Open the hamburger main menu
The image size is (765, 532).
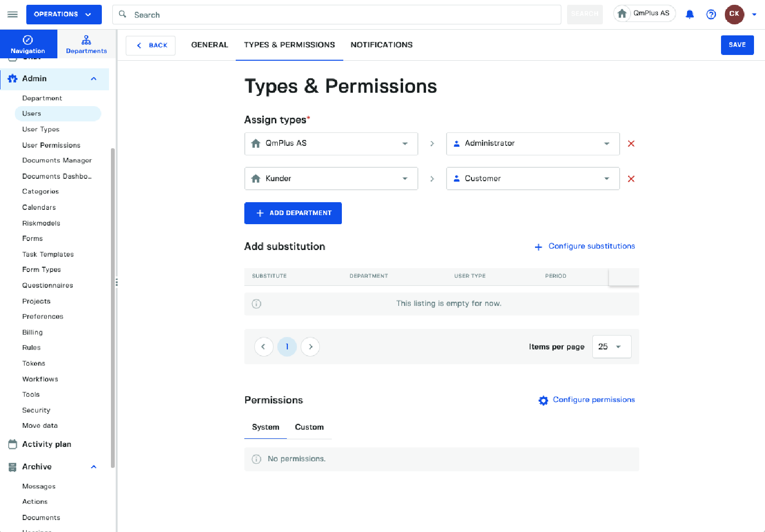(x=12, y=14)
